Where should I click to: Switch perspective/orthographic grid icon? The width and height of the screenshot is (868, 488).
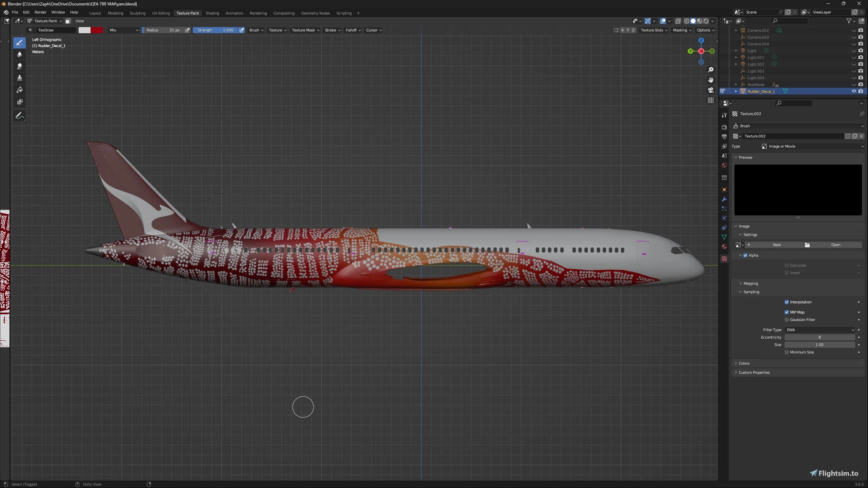click(710, 100)
